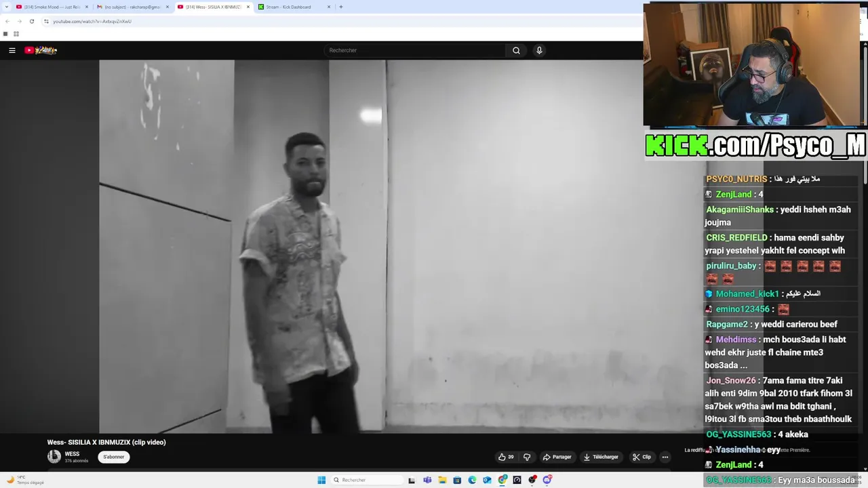Click the streamer webcam overlay
The image size is (868, 488).
coord(753,65)
